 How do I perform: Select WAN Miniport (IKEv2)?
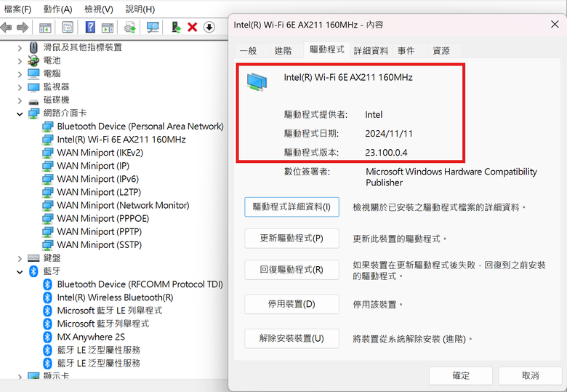100,153
